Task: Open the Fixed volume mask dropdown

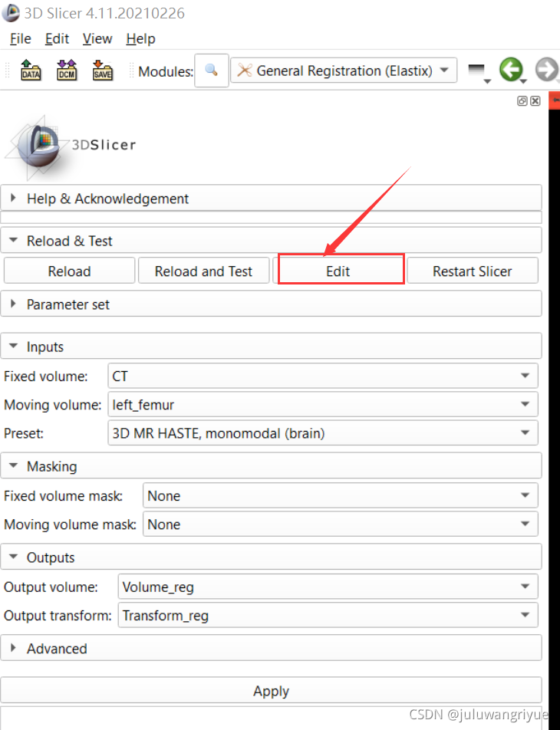Action: coord(341,496)
